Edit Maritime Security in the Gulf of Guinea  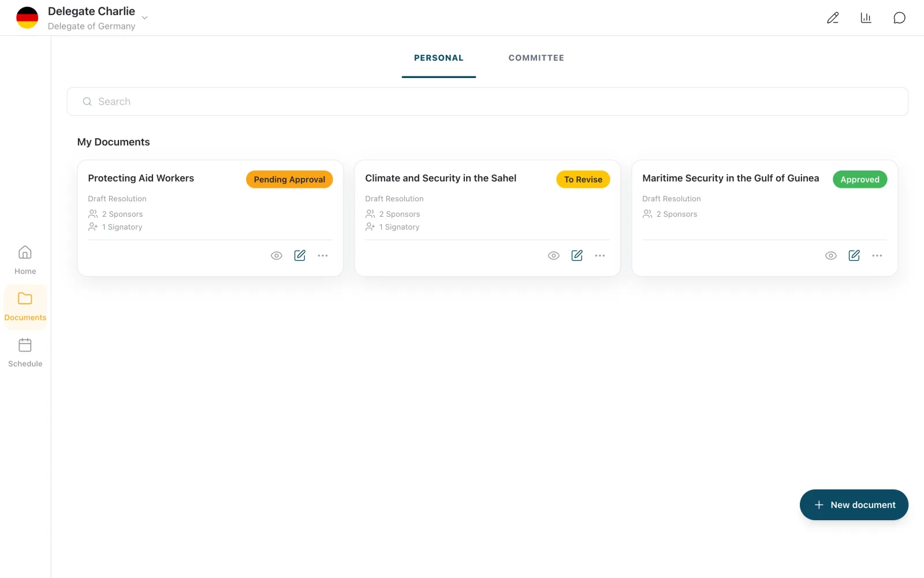pos(854,255)
